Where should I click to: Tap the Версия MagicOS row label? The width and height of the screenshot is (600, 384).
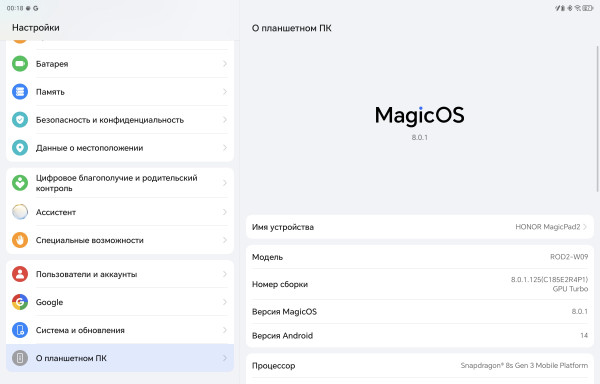pos(284,312)
